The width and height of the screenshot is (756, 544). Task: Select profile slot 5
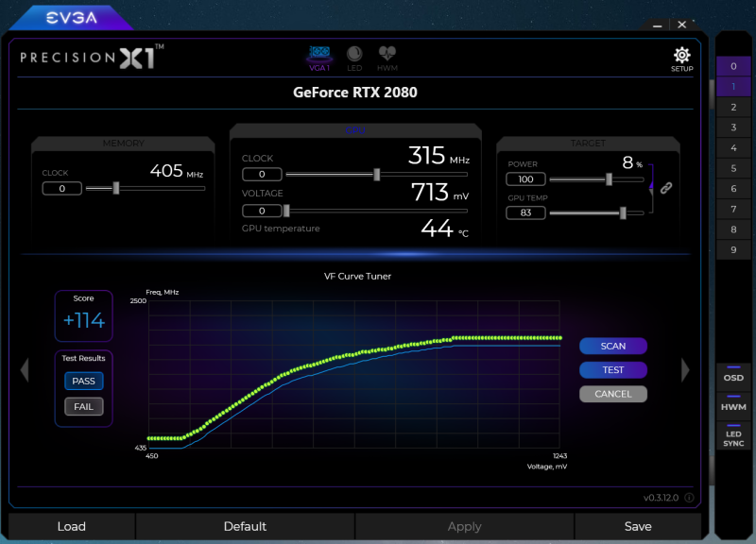[x=733, y=168]
